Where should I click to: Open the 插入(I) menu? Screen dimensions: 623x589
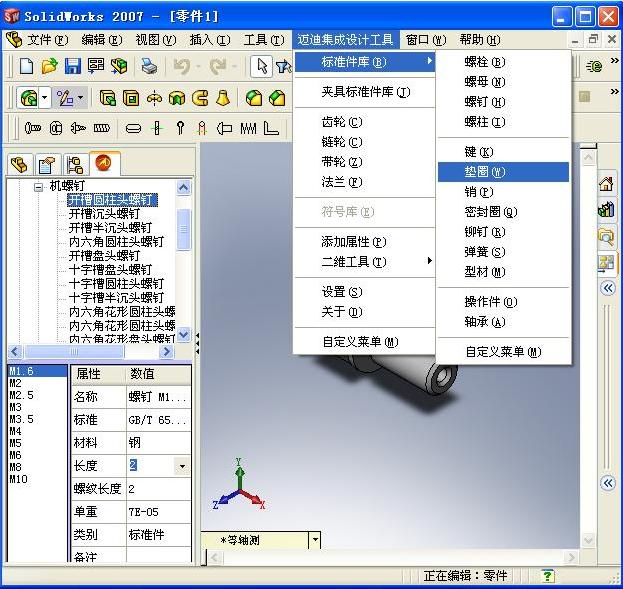210,40
